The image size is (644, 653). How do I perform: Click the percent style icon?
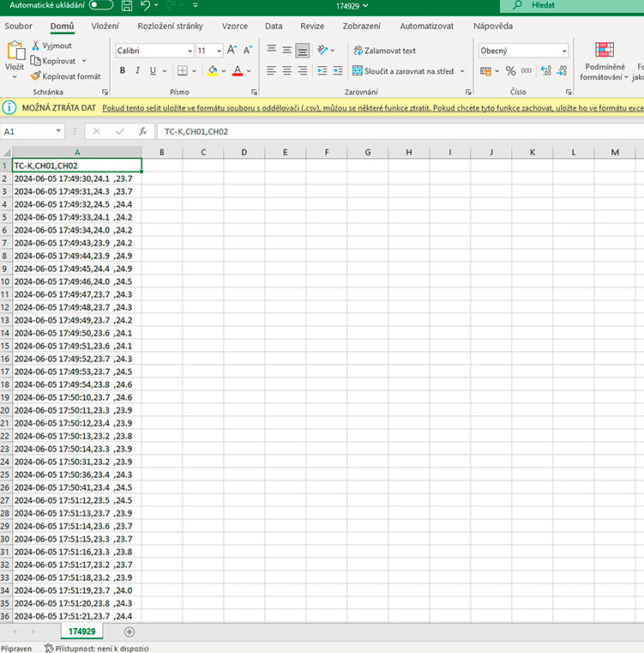511,70
